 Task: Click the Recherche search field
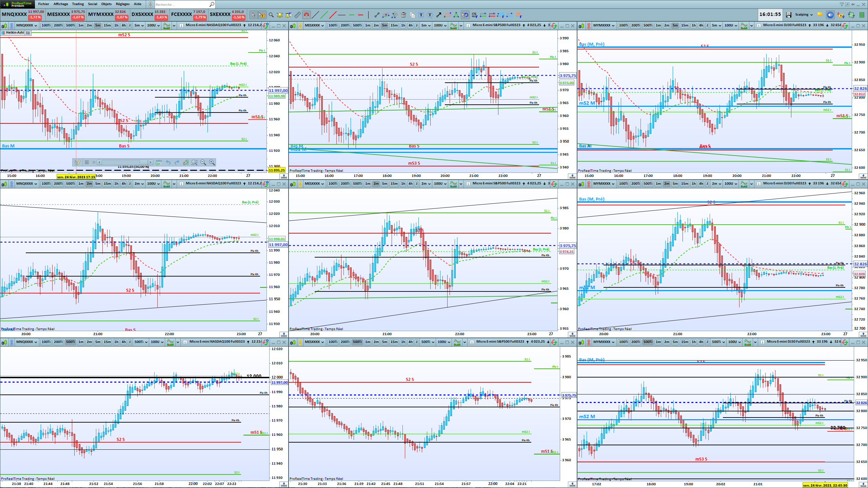pos(181,4)
